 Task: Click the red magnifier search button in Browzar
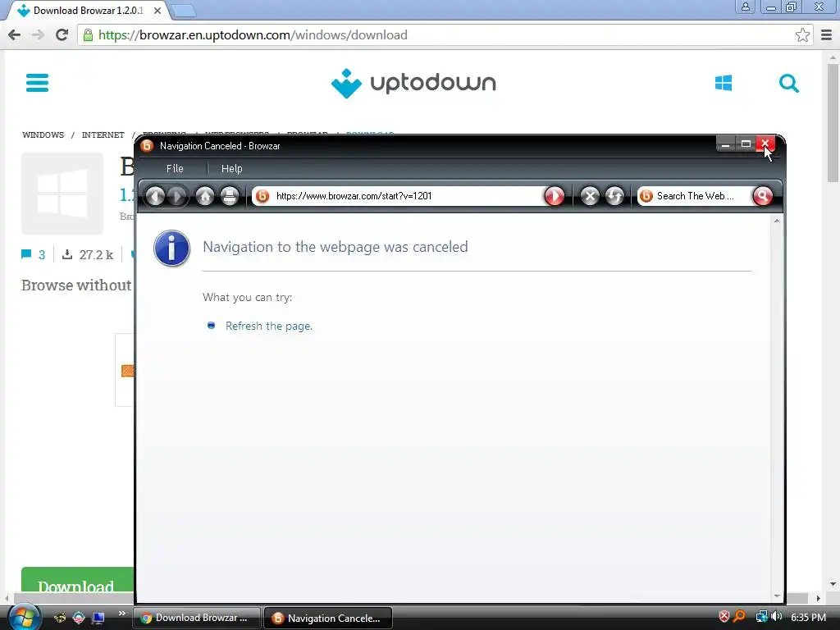[x=762, y=196]
